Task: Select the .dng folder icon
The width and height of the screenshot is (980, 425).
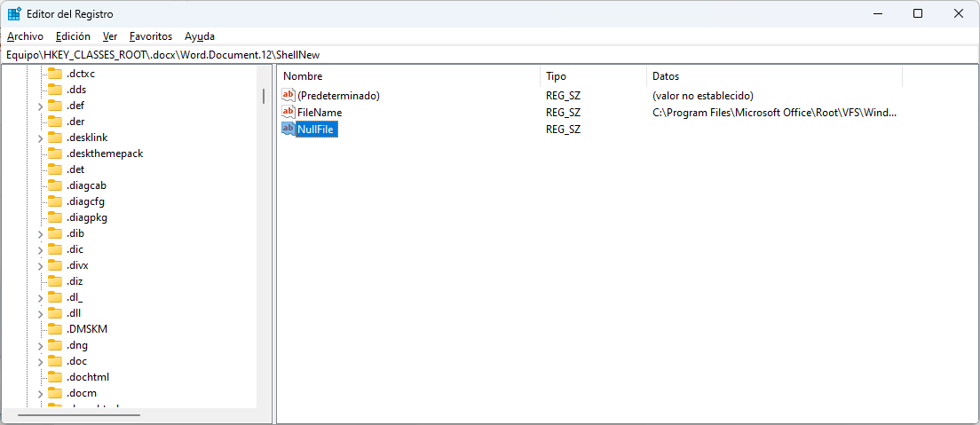Action: (x=56, y=345)
